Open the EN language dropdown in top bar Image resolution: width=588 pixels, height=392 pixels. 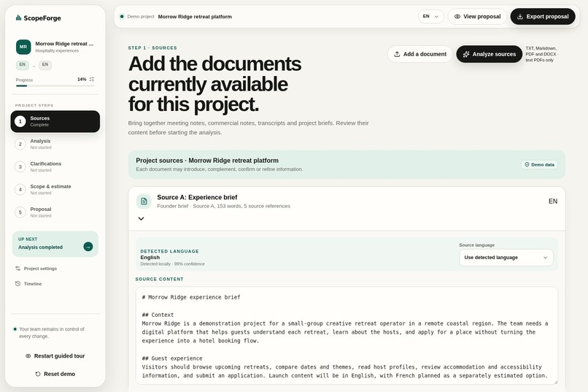431,17
